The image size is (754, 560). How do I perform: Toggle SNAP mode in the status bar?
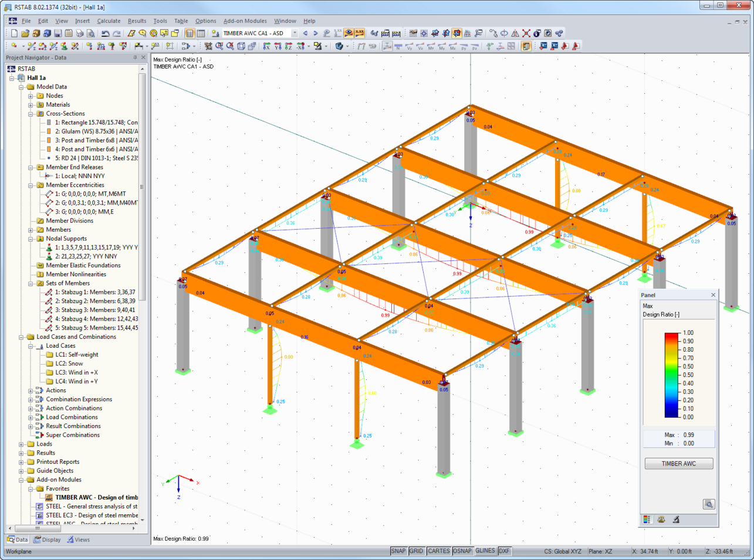point(398,551)
